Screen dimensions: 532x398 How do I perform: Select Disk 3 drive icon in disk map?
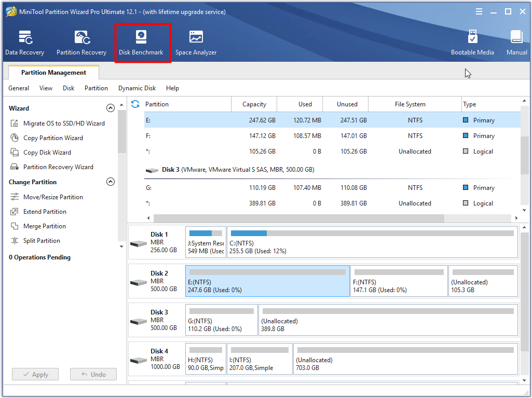click(x=139, y=321)
